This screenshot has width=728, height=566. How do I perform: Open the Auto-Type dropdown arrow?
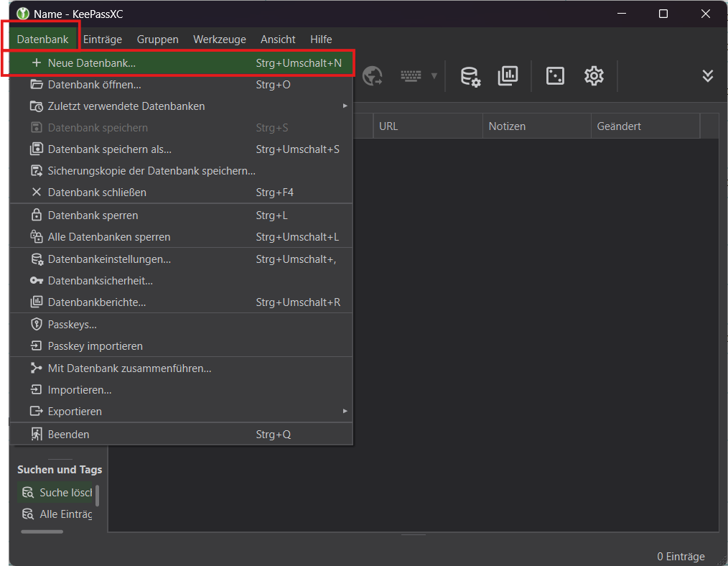point(434,75)
